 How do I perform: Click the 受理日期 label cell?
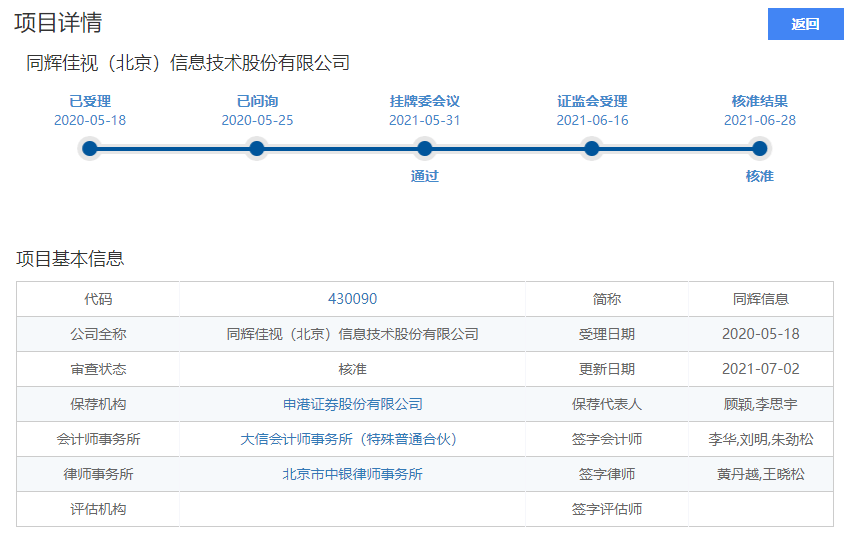tap(607, 334)
